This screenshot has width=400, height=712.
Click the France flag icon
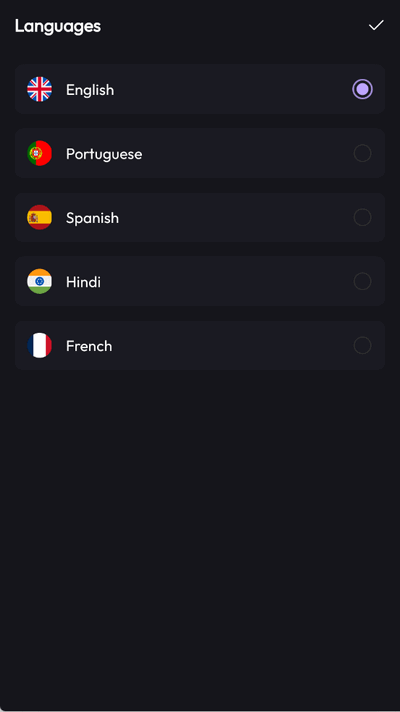[x=40, y=346]
